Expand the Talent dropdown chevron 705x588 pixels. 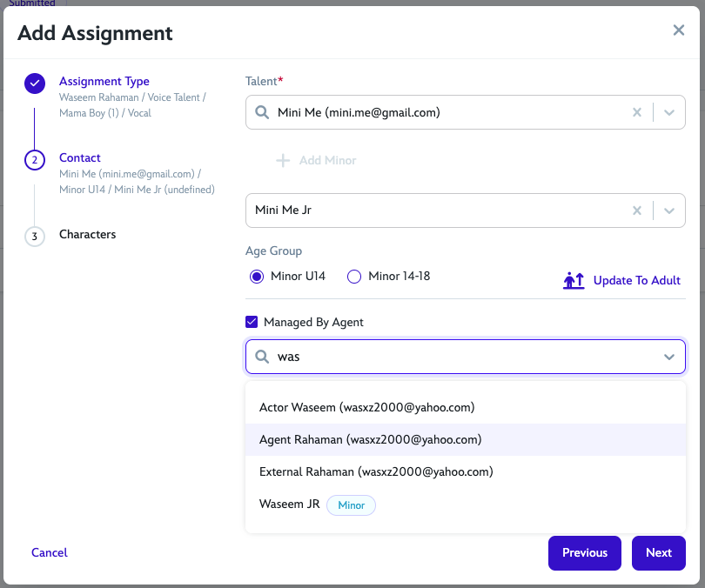[669, 112]
